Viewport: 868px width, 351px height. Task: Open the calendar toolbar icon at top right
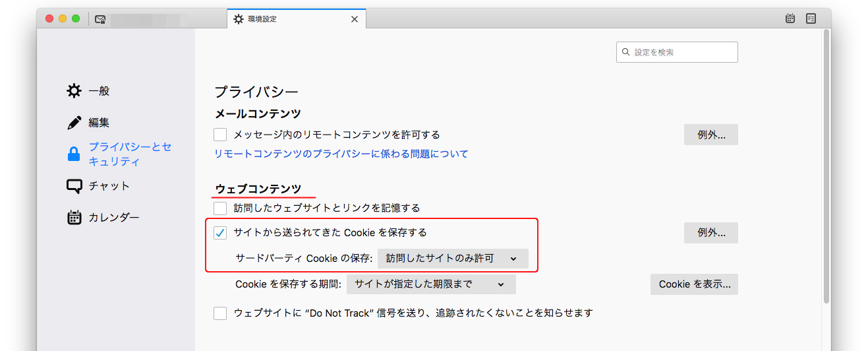click(790, 19)
